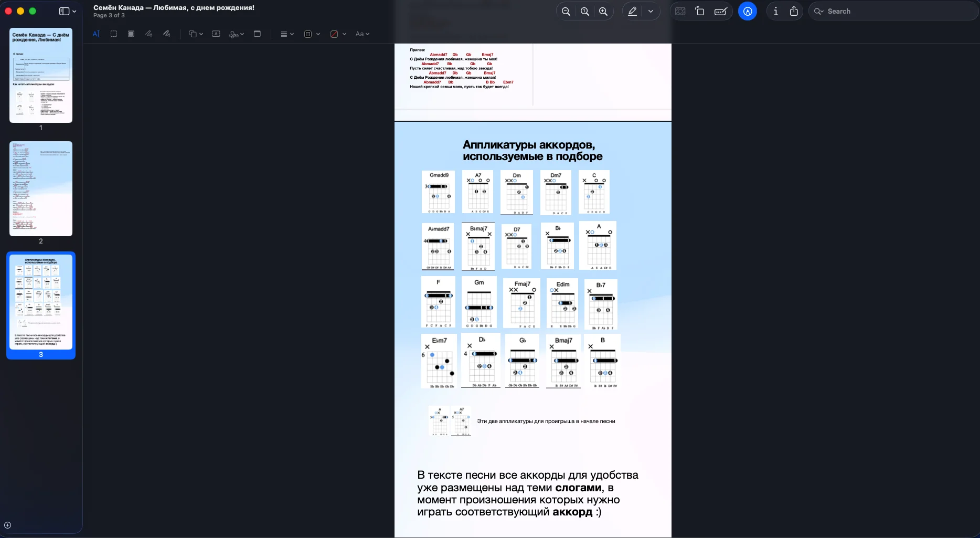Open the Sign signature dropdown
Screen dimensions: 980x538
click(236, 34)
